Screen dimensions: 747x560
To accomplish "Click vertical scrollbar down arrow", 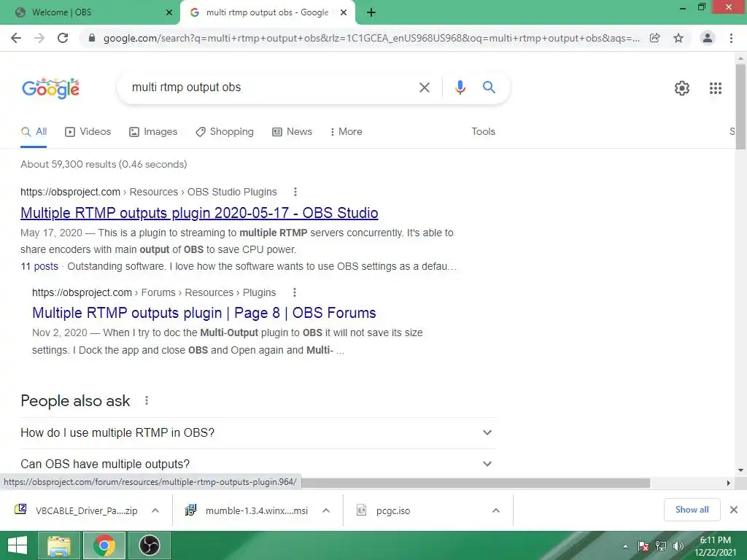I will 740,470.
